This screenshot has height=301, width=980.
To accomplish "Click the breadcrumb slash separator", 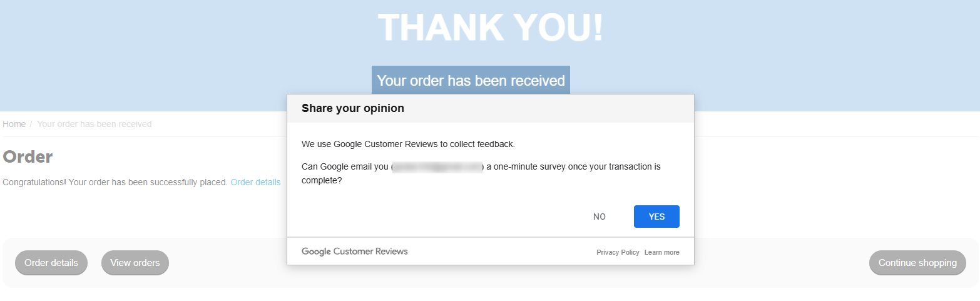I will [x=31, y=124].
